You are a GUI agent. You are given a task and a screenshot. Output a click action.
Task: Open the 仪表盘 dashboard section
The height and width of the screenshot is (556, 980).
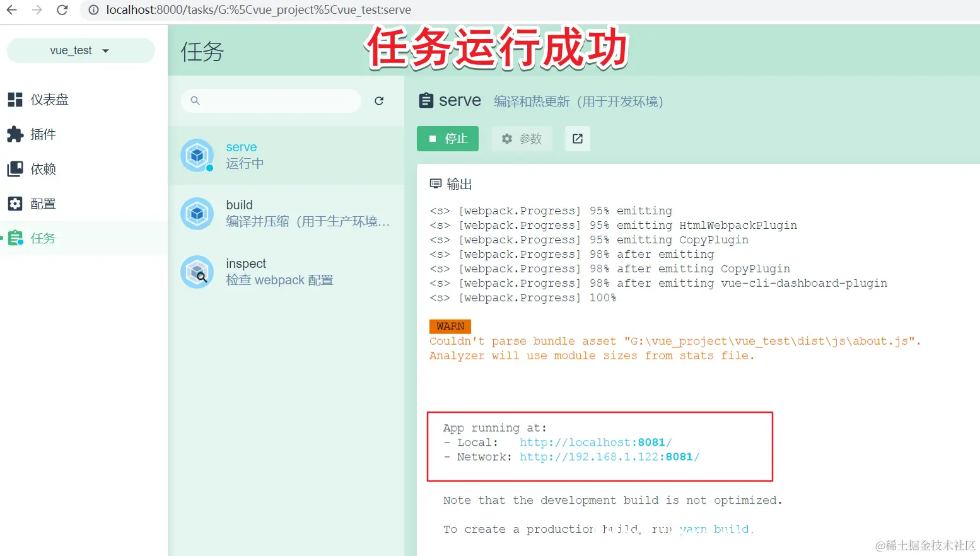coord(84,100)
